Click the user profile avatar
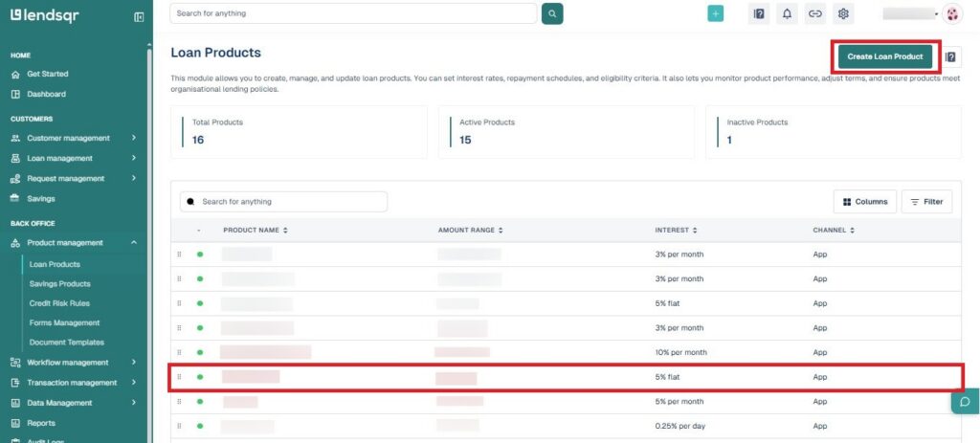Image resolution: width=980 pixels, height=443 pixels. pos(952,14)
